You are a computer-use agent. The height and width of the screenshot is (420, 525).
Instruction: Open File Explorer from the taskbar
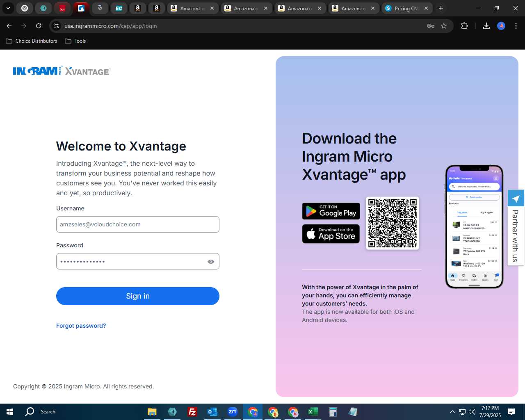tap(152, 412)
